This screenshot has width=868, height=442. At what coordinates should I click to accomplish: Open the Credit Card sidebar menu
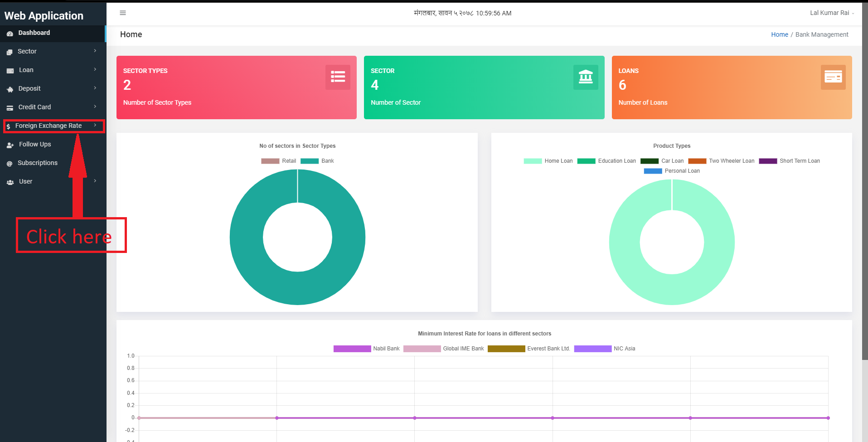coord(53,107)
